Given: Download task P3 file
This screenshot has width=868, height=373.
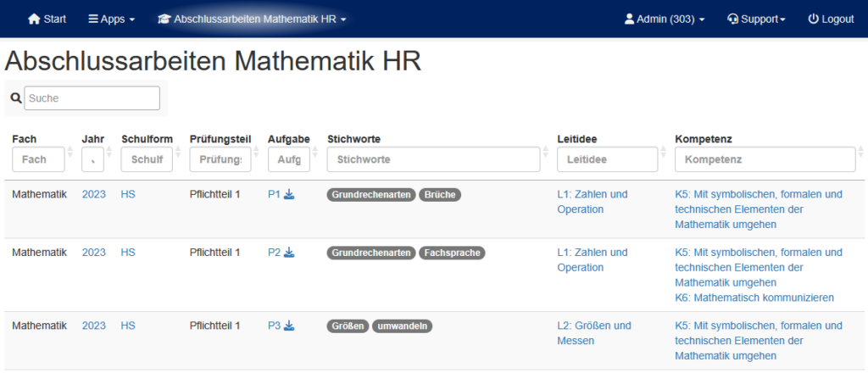Looking at the screenshot, I should (289, 326).
